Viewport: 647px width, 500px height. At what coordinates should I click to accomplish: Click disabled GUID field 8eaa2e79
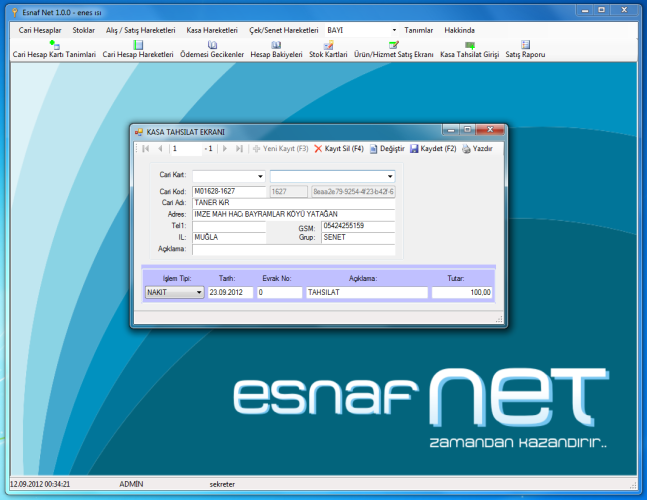[353, 191]
